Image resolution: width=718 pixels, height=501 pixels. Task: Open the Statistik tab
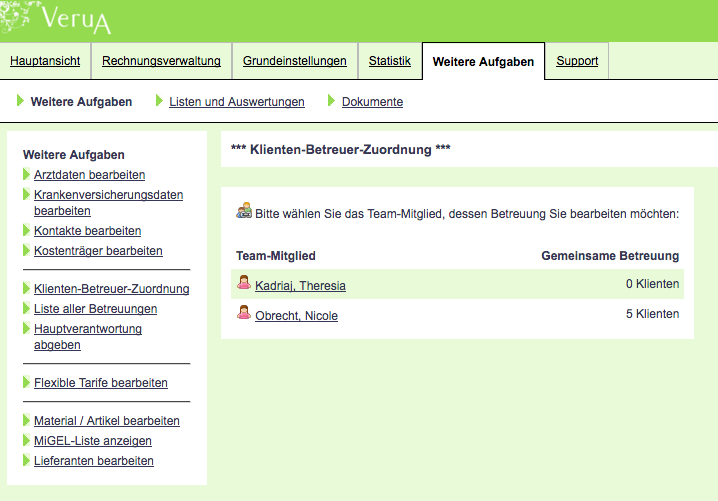point(389,61)
